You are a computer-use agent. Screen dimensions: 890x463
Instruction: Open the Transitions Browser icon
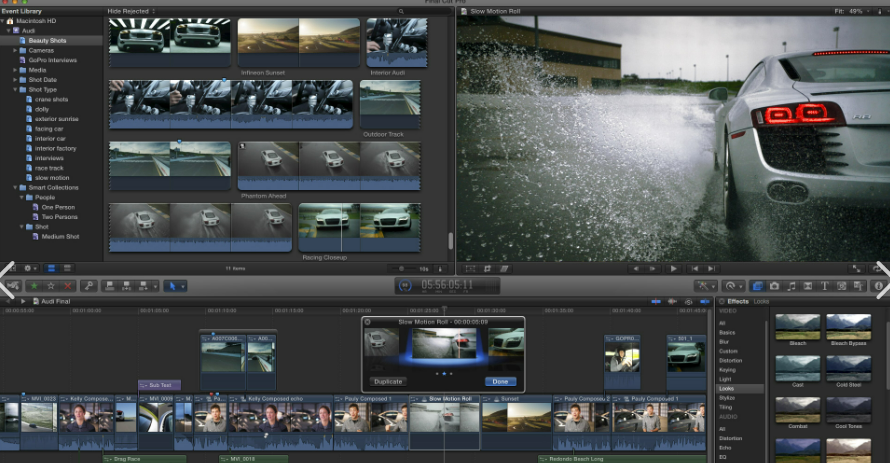point(808,286)
